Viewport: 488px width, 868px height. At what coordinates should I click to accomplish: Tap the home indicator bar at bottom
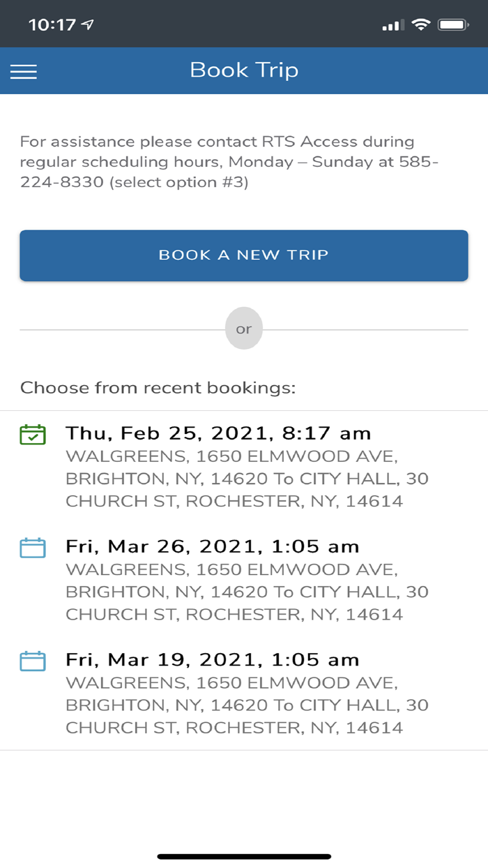(x=244, y=855)
